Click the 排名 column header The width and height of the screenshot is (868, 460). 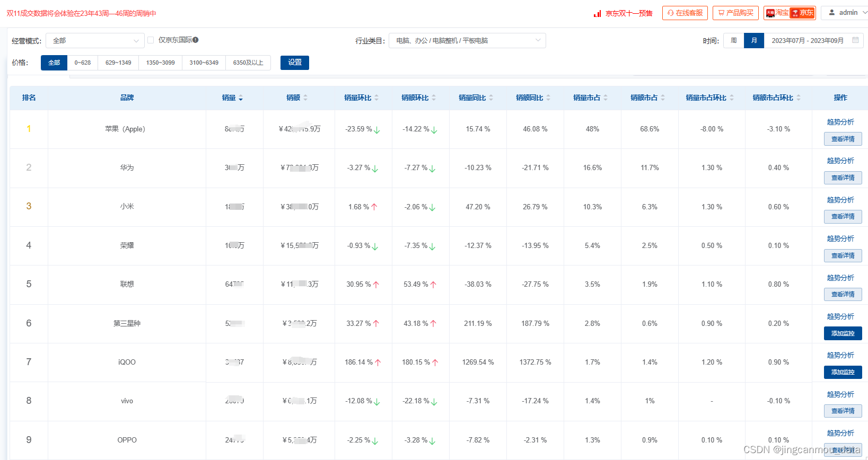(x=29, y=98)
